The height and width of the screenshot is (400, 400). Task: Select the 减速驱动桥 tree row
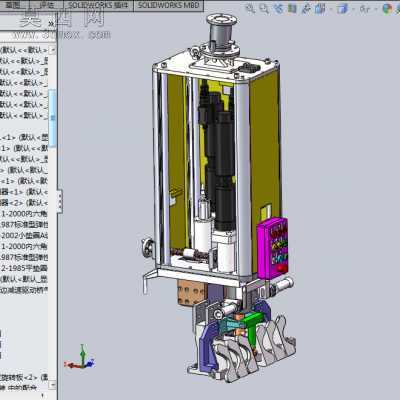(24, 290)
